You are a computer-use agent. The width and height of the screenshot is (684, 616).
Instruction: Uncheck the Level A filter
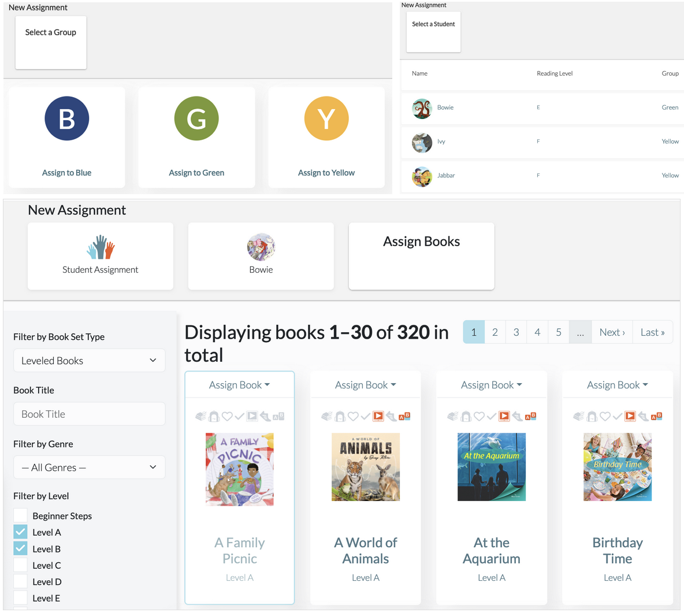[20, 532]
